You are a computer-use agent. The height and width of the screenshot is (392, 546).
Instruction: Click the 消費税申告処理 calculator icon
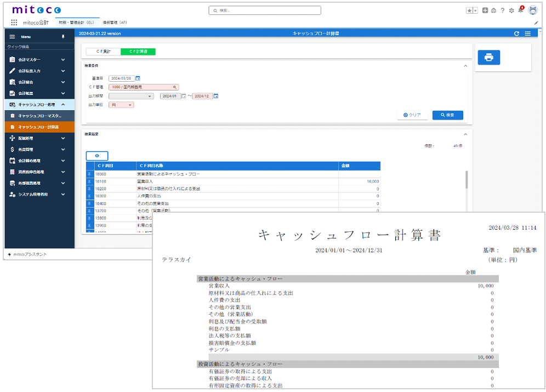(12, 172)
